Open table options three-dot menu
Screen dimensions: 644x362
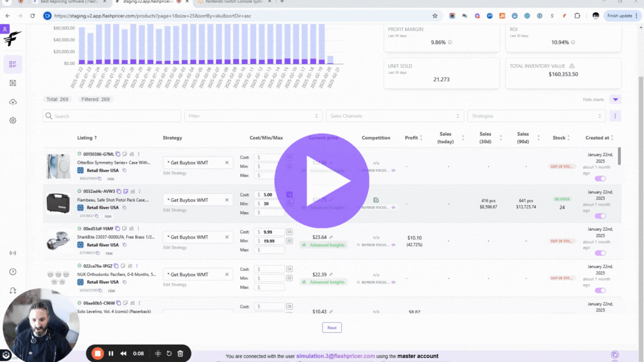615,116
